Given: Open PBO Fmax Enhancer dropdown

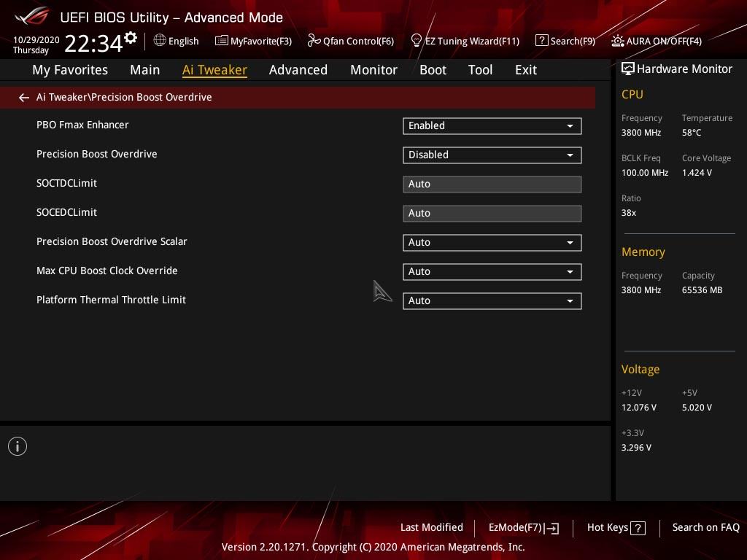Looking at the screenshot, I should (x=492, y=125).
